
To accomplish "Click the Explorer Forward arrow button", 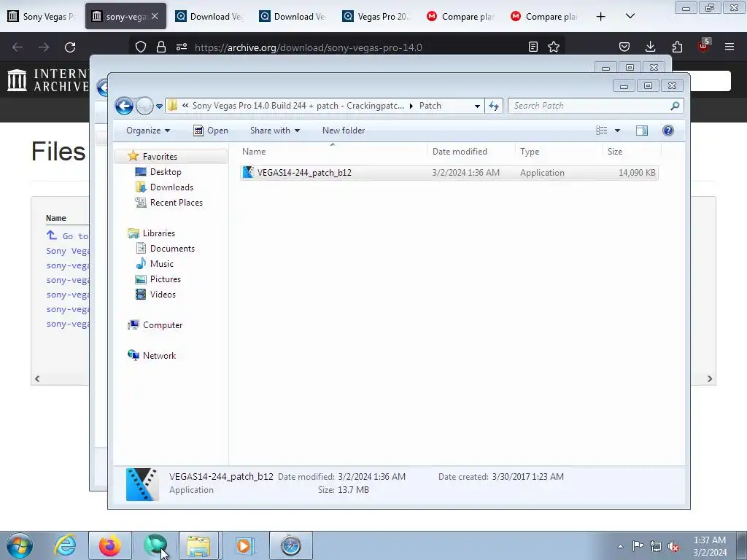I will pyautogui.click(x=144, y=106).
